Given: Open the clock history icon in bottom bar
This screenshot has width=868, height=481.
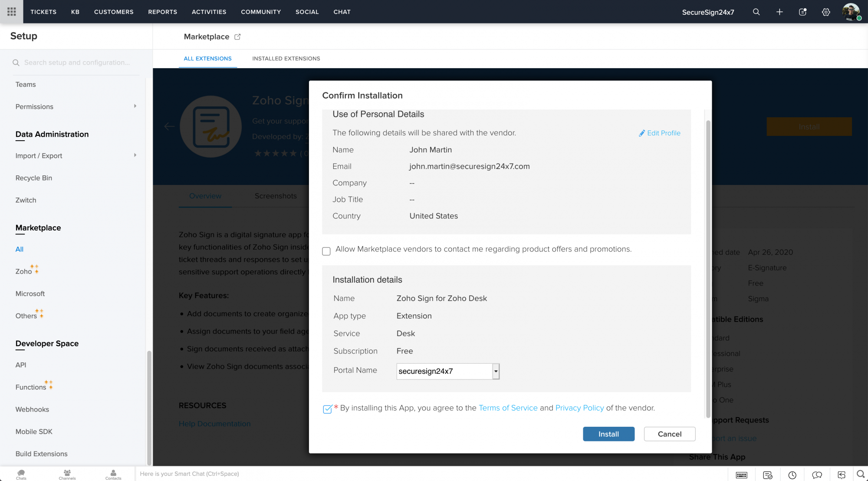Looking at the screenshot, I should (x=792, y=475).
